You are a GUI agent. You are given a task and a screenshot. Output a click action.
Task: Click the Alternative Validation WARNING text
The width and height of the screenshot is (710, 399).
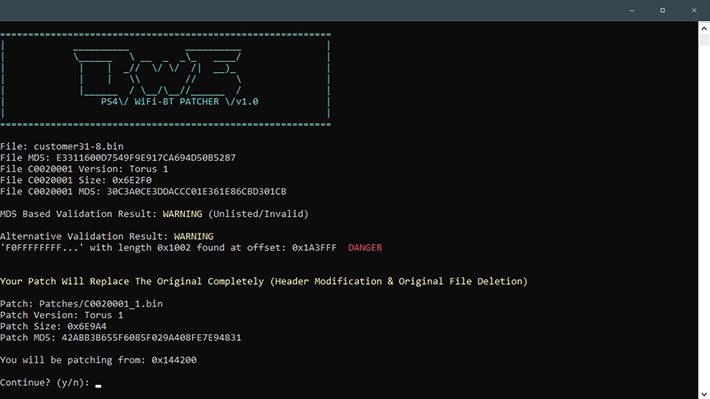193,236
